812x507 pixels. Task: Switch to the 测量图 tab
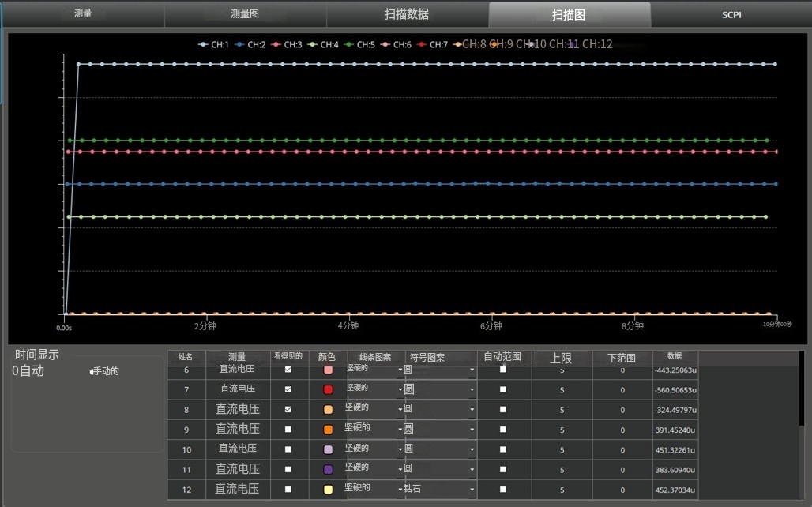[245, 14]
